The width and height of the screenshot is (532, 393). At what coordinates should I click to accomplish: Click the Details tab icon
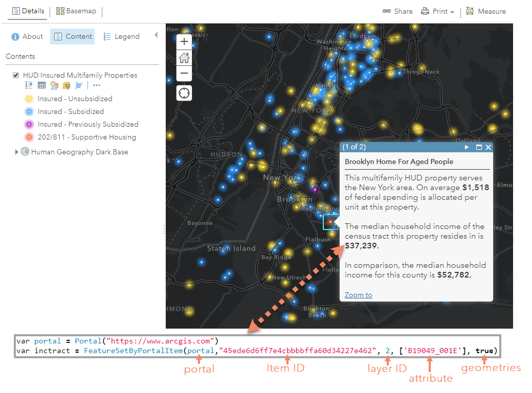pos(16,11)
